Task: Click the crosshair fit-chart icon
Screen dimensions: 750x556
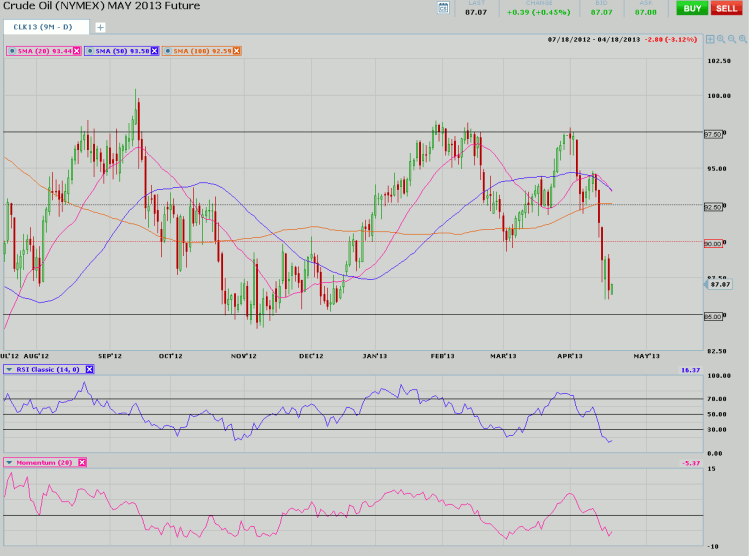Action: [709, 39]
